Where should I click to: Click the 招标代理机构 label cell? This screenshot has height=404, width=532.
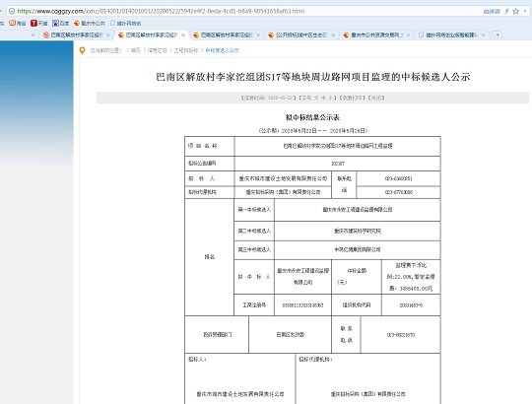pyautogui.click(x=209, y=192)
